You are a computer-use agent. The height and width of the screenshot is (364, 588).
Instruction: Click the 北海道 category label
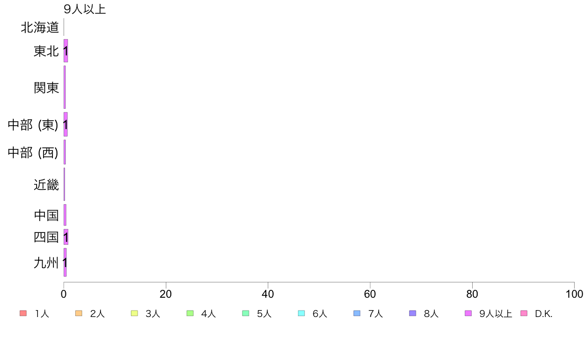tap(40, 27)
